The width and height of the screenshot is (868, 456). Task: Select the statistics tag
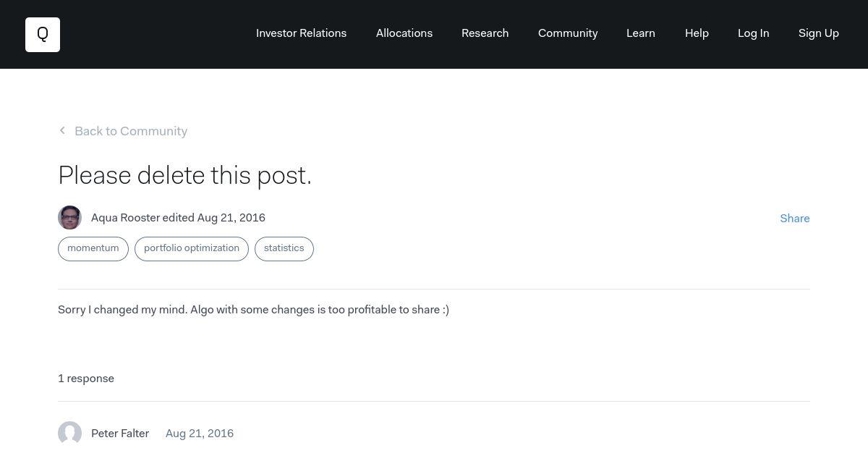tap(284, 248)
